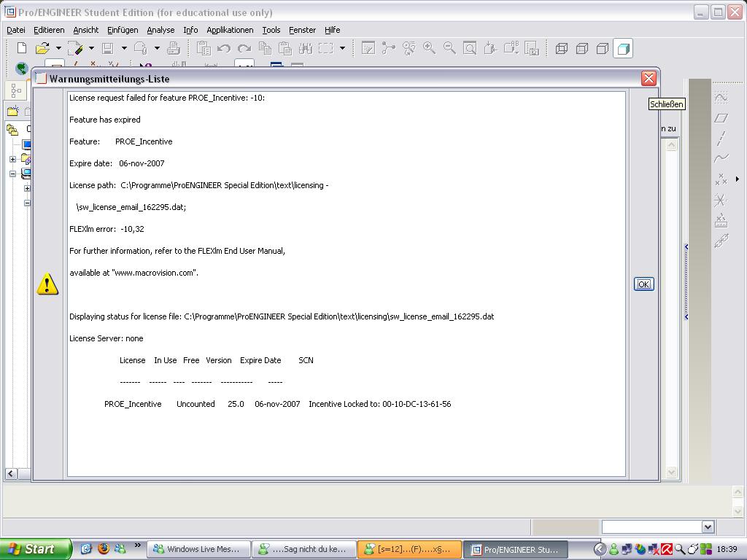This screenshot has height=560, width=747.
Task: Click the taskbar clock showing 18:39
Action: coord(727,549)
